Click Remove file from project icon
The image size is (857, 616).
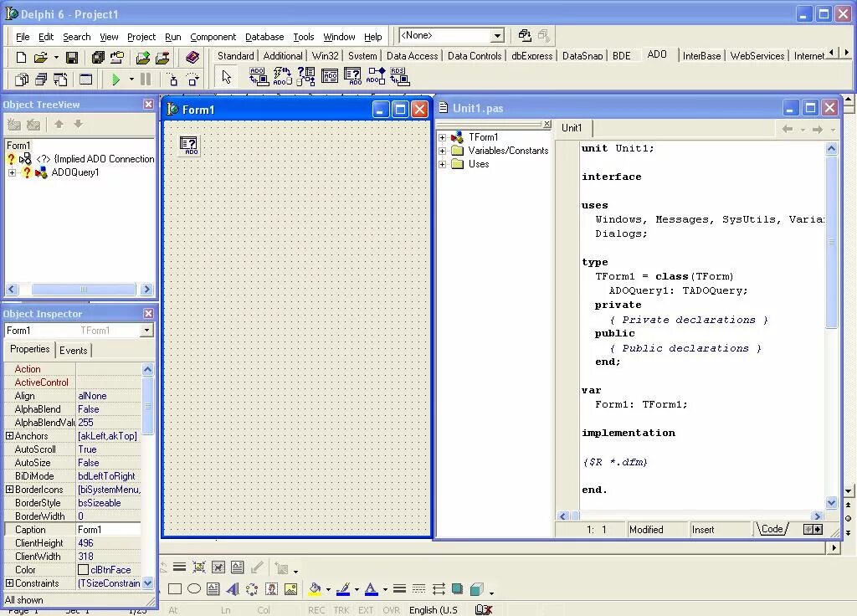tap(162, 57)
